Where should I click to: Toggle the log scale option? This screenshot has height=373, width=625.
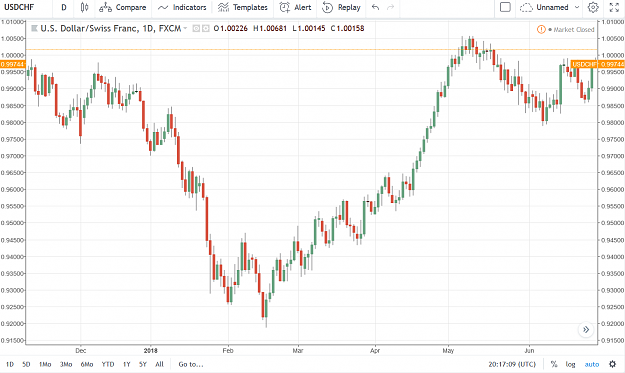click(570, 364)
